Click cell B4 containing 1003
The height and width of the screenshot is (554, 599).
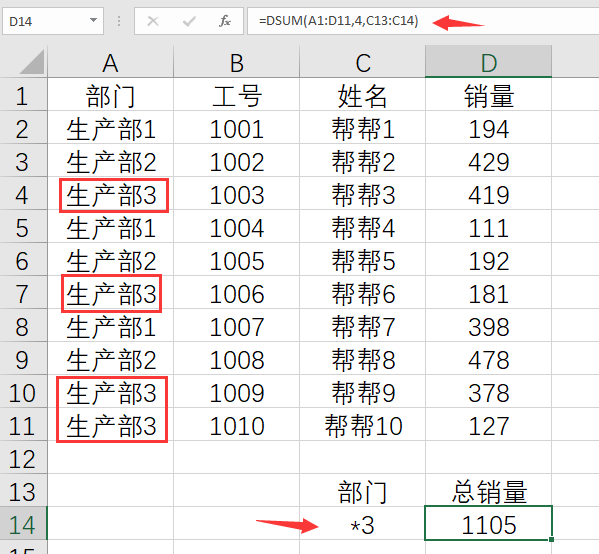(x=236, y=194)
